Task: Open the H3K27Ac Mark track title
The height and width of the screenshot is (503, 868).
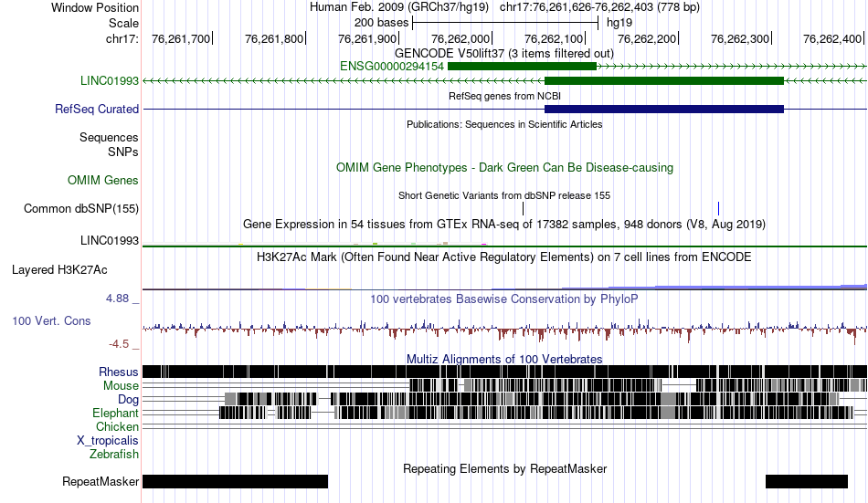Action: (x=504, y=257)
